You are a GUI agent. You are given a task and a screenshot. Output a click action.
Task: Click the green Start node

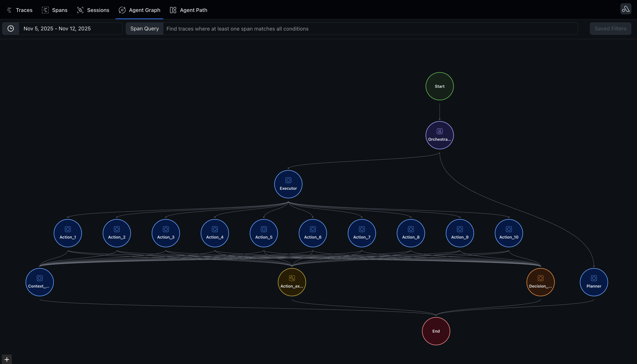(x=439, y=86)
